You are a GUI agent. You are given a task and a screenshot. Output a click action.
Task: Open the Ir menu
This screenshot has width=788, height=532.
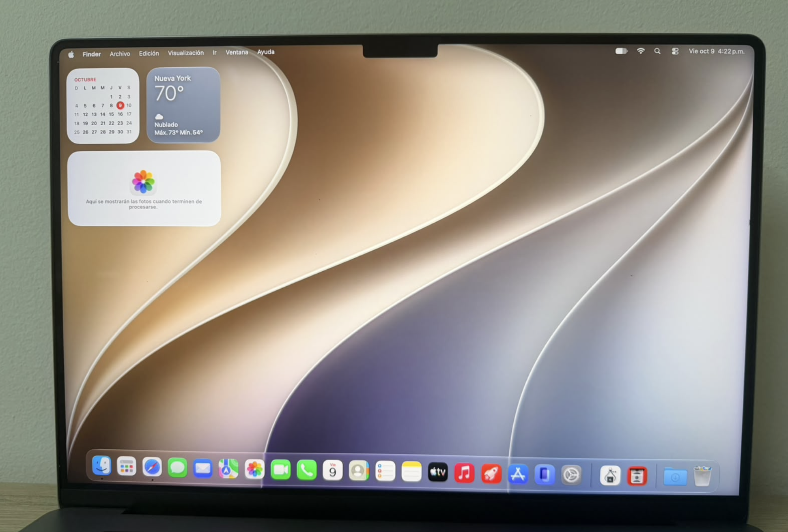(x=215, y=53)
